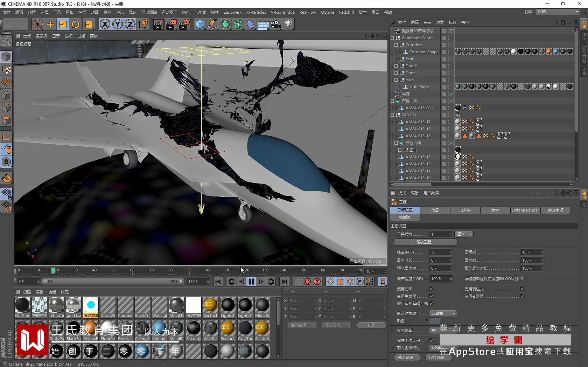This screenshot has height=367, width=588.
Task: Toggle the 使用表达式 checkbox
Action: pyautogui.click(x=522, y=289)
